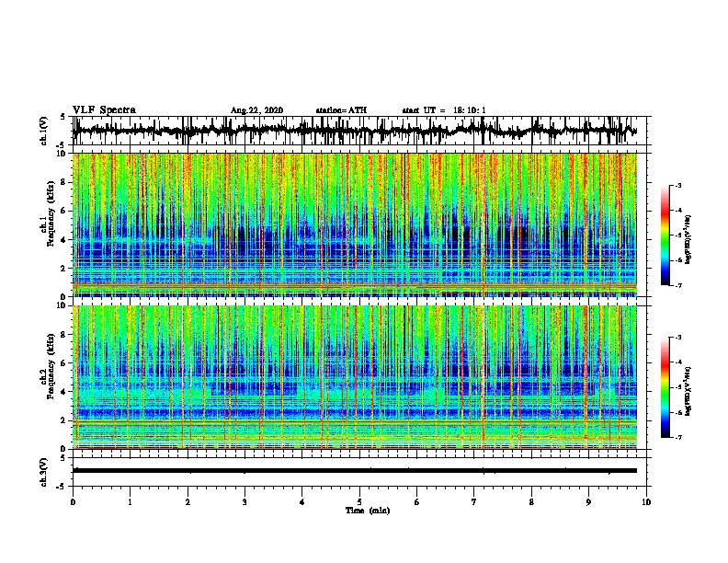Click the ch.2 spectrogram color scale bar
This screenshot has height=563, width=728.
[x=665, y=387]
